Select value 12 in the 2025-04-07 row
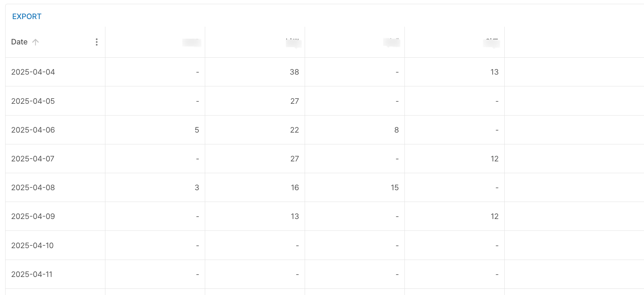 coord(495,159)
